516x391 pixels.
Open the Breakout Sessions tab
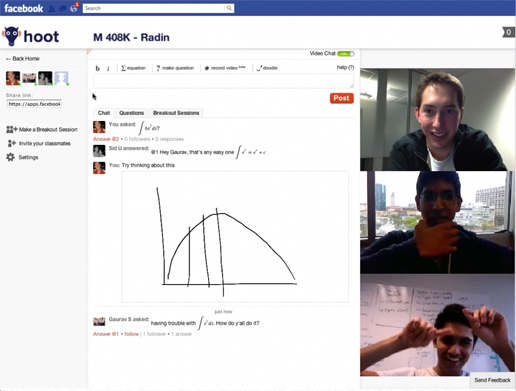coord(176,113)
